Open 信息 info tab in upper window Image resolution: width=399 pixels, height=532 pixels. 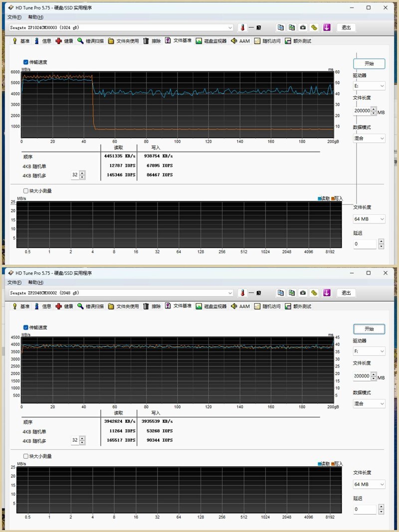coord(43,41)
